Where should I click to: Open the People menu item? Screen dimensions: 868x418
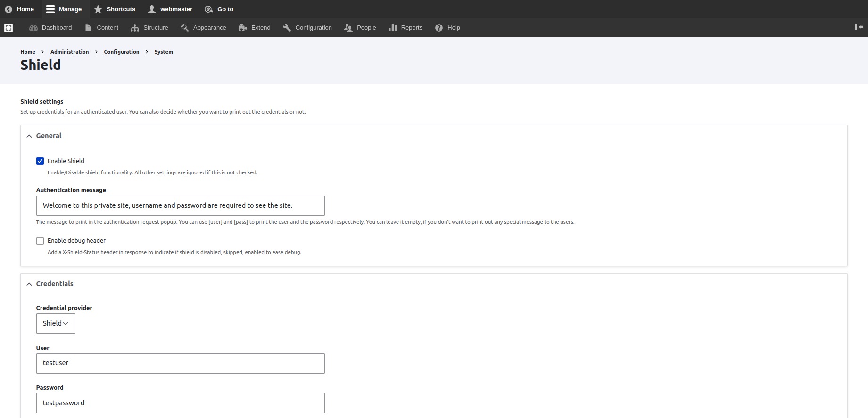tap(360, 28)
